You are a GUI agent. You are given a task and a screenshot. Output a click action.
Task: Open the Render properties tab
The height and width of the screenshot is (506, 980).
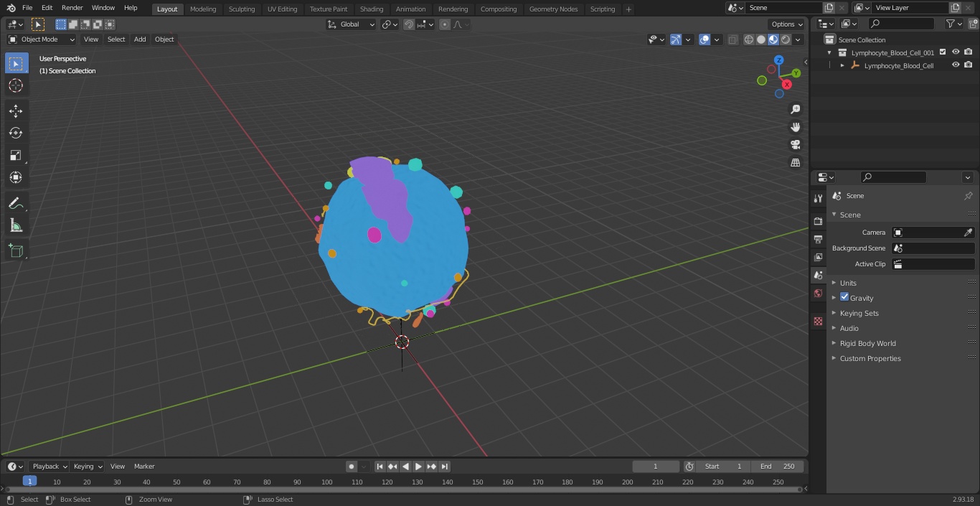click(x=818, y=221)
